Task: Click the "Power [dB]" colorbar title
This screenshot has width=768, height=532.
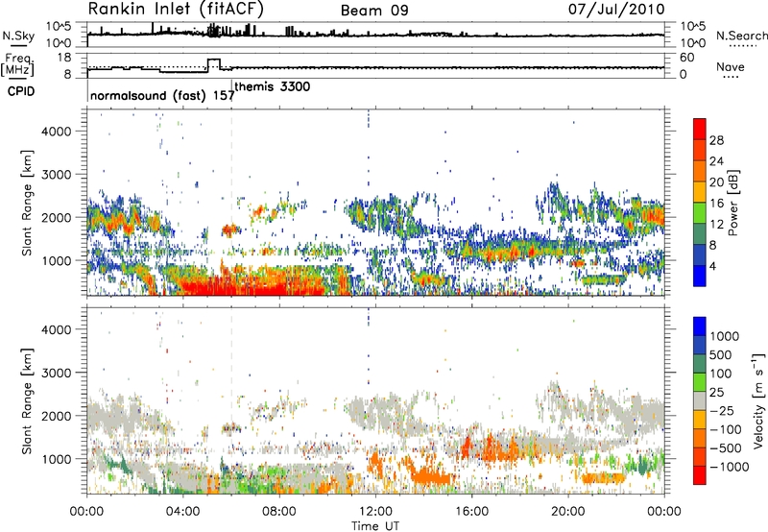Action: [732, 203]
